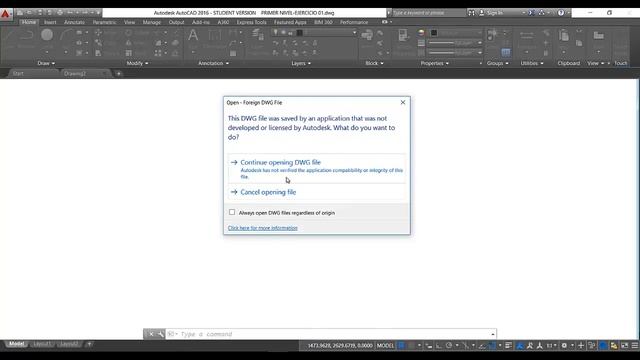Expand the Layers panel

click(x=301, y=63)
